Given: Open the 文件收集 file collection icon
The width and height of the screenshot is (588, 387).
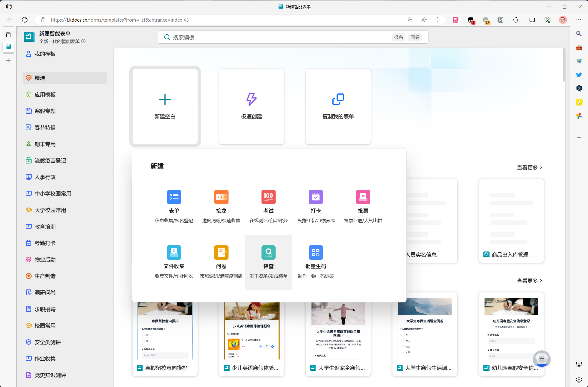Looking at the screenshot, I should point(174,252).
